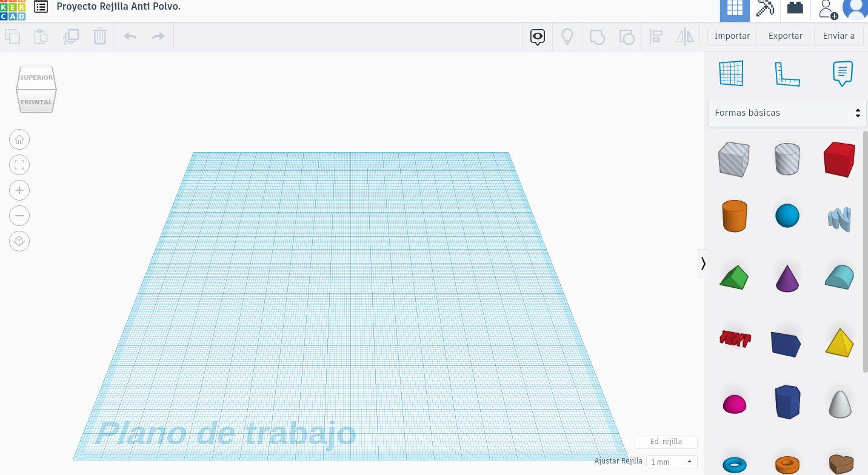868x475 pixels.
Task: Click the Ed. rejilla button
Action: tap(666, 442)
